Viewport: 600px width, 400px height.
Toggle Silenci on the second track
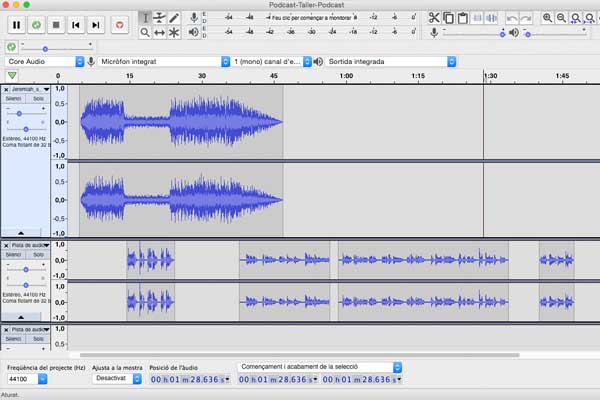pyautogui.click(x=13, y=255)
